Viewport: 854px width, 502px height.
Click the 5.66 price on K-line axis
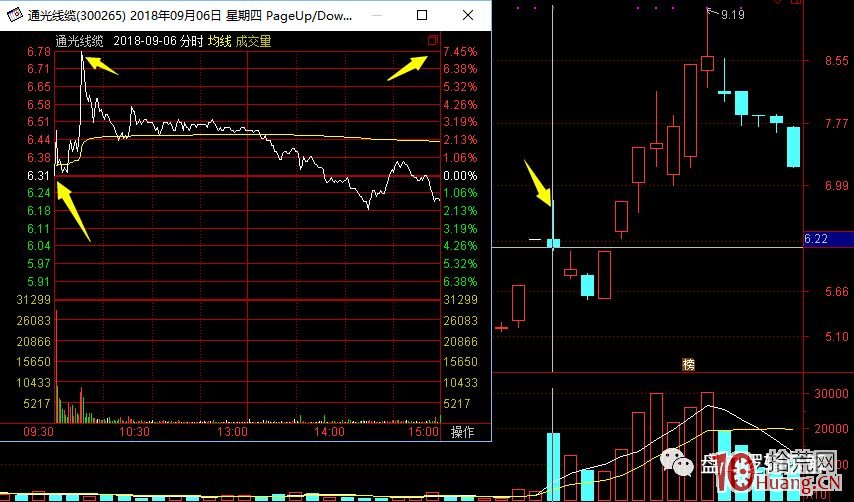837,292
